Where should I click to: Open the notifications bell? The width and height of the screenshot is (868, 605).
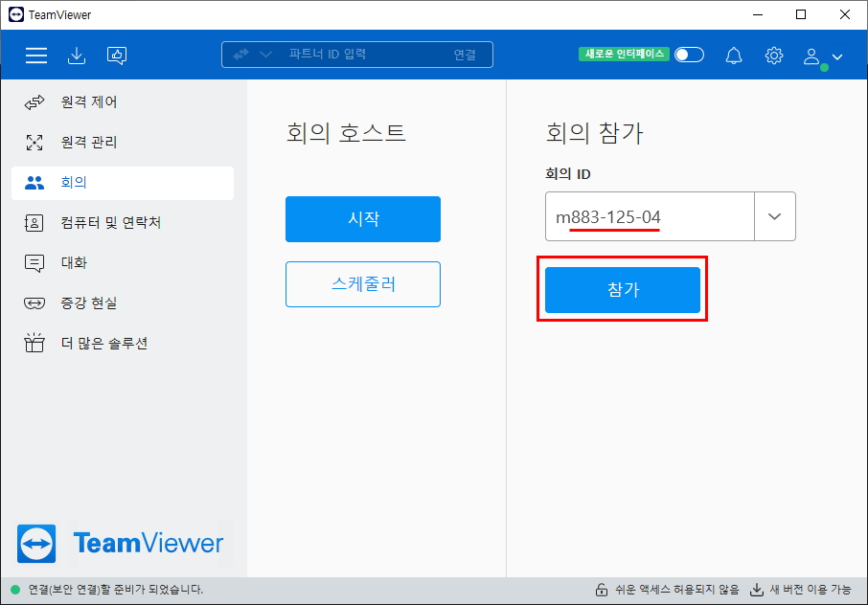[x=734, y=56]
